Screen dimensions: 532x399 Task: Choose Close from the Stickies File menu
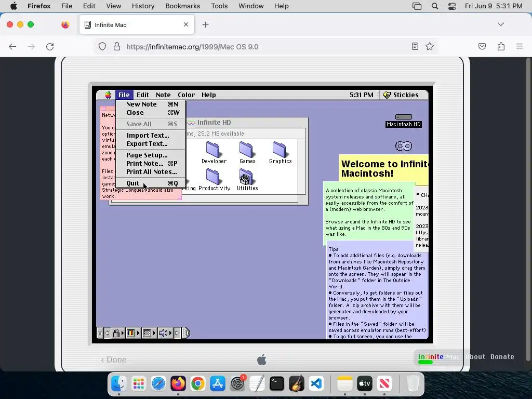click(151, 113)
